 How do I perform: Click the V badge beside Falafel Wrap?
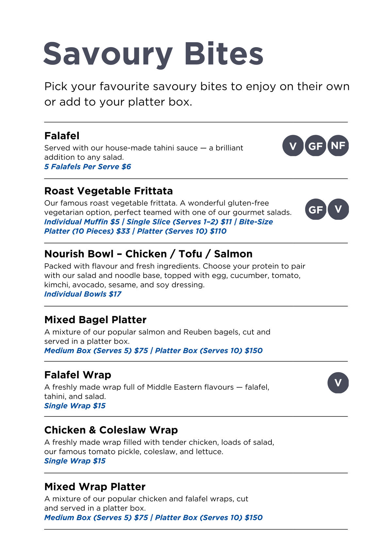[338, 383]
